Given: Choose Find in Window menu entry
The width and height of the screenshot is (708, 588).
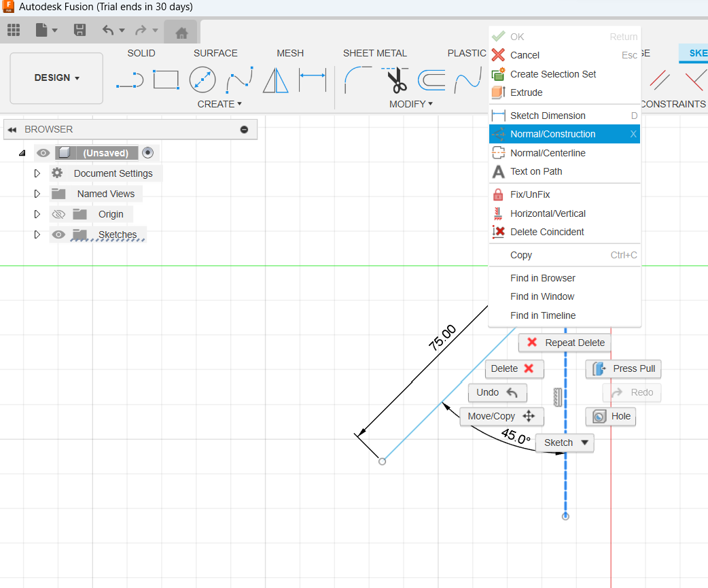Looking at the screenshot, I should [x=565, y=296].
